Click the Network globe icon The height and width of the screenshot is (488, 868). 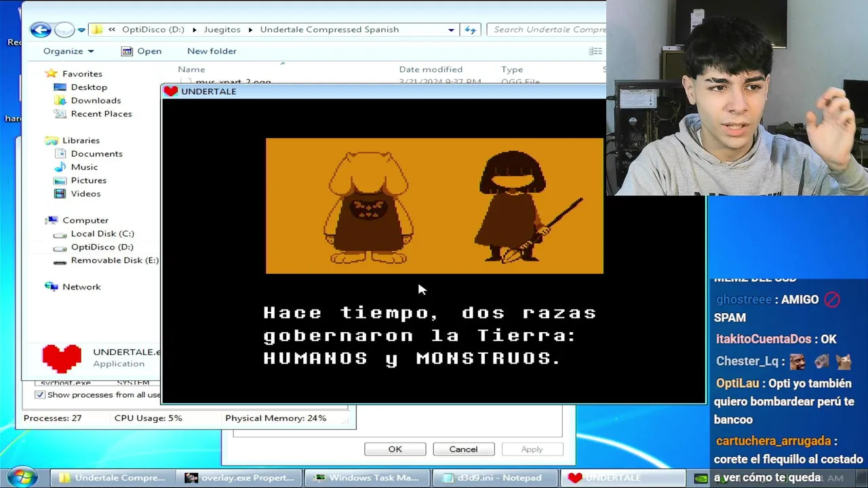tap(52, 287)
